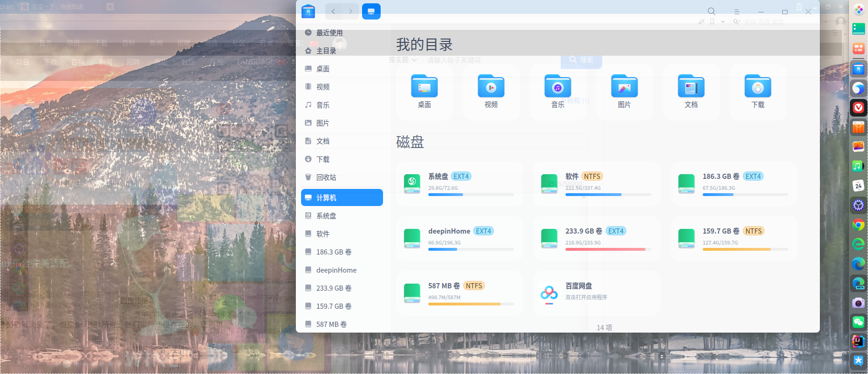Click the 磁盘 section heading

(x=410, y=142)
